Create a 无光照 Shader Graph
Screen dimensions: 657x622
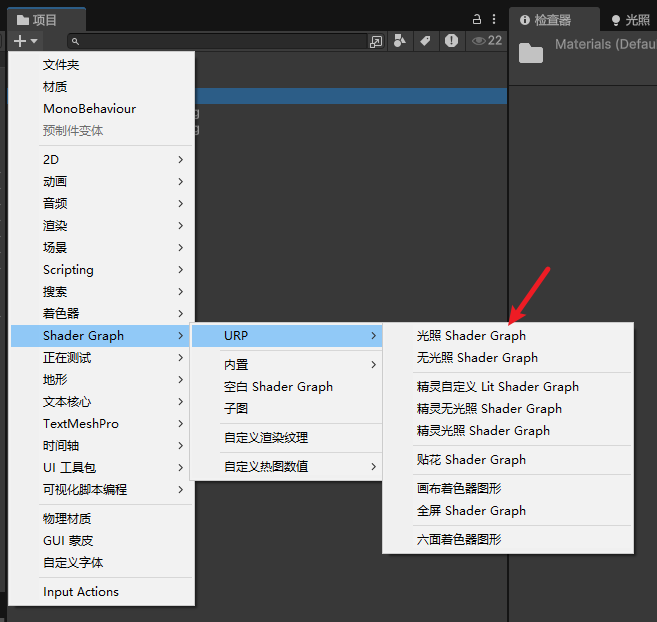click(x=508, y=358)
